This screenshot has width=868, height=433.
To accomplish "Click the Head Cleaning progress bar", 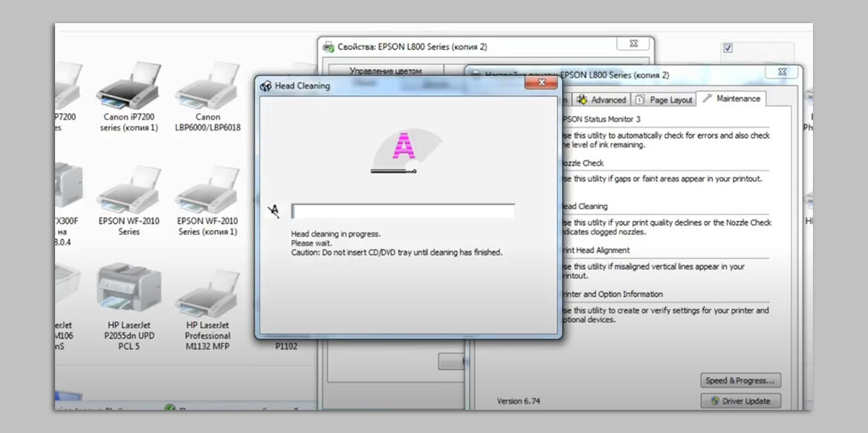I will click(x=403, y=211).
